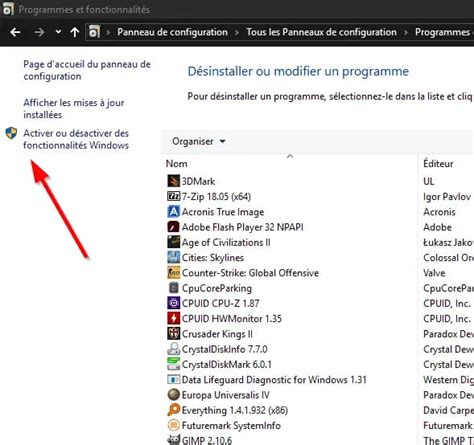Select the Cities: Skylines entry
Image resolution: width=474 pixels, height=445 pixels.
click(x=213, y=258)
